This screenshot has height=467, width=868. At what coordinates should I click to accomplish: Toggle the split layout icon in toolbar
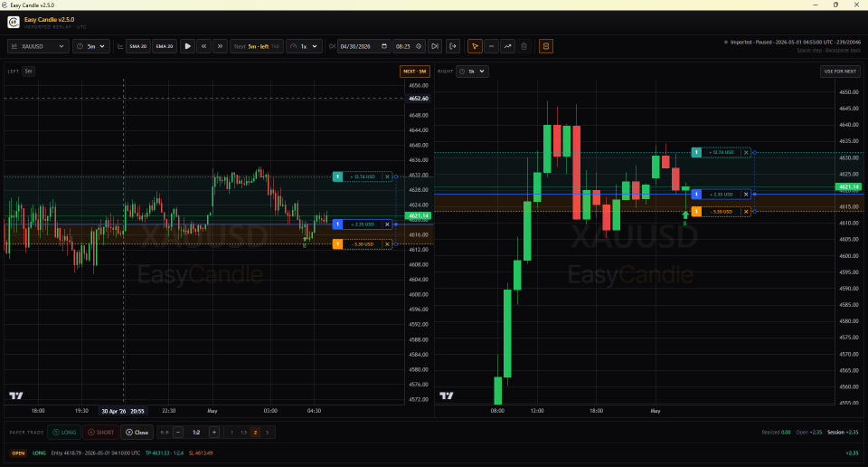546,46
